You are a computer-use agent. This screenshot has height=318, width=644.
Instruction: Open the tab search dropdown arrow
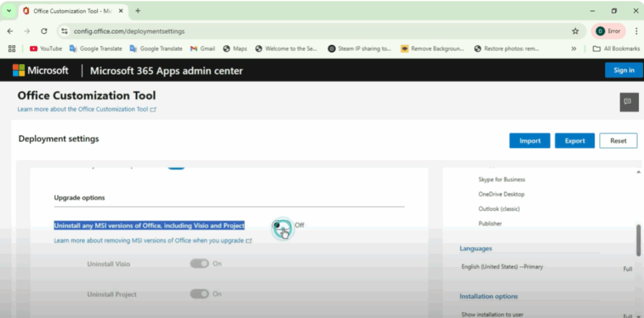[x=9, y=11]
